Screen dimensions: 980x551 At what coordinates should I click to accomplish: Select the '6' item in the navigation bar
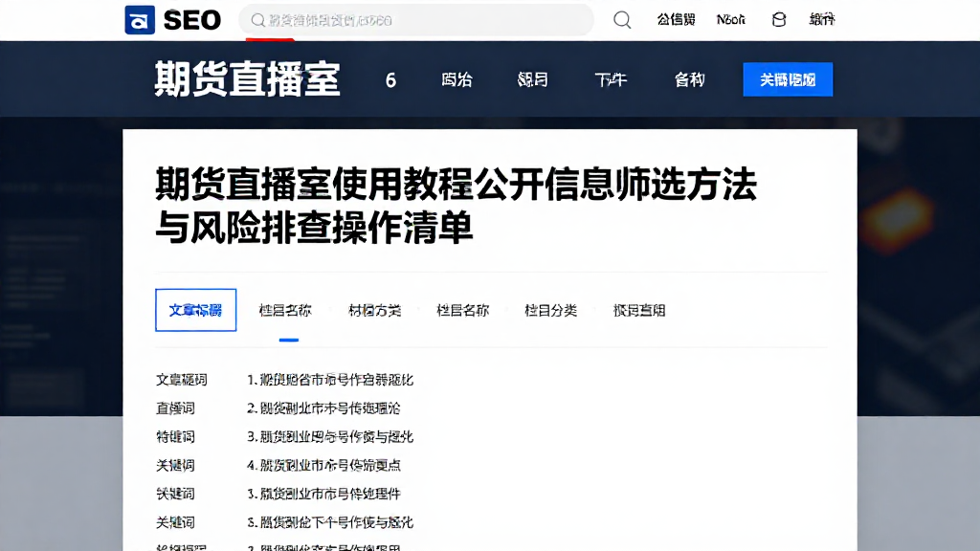[390, 80]
